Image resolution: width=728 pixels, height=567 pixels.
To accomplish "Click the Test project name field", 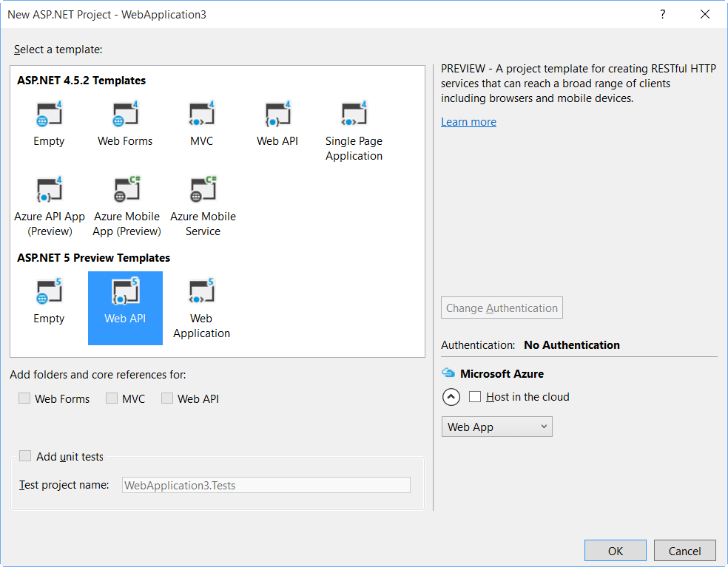I will pos(266,485).
